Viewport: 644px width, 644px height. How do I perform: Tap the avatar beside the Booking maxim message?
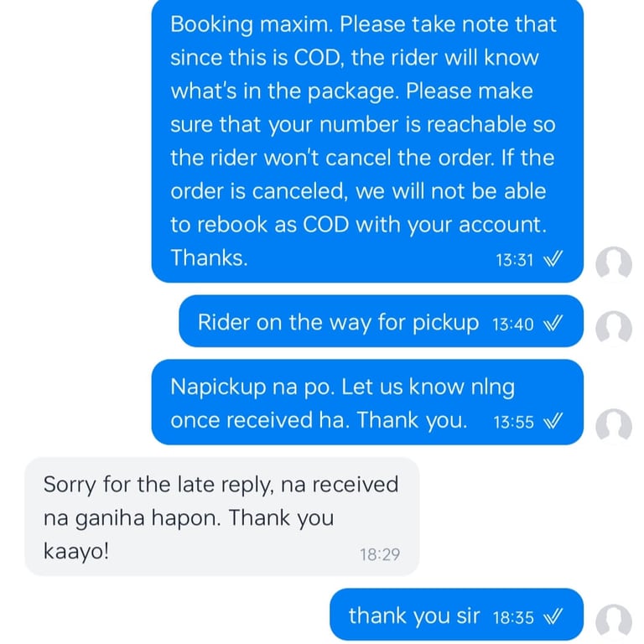[x=613, y=264]
